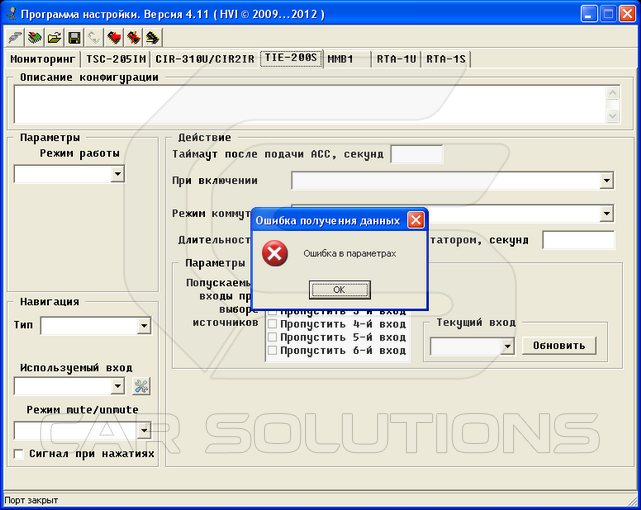Toggle Пропустить 4-й вход checkbox
Image resolution: width=641 pixels, height=510 pixels.
tap(272, 324)
